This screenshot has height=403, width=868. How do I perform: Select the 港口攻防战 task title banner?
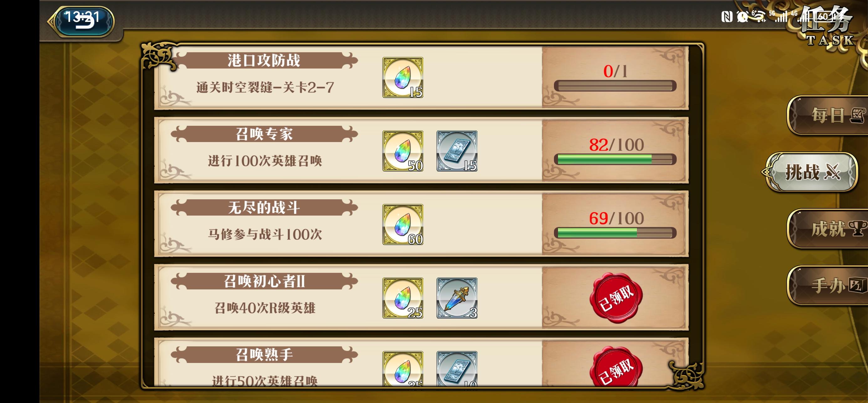point(264,60)
